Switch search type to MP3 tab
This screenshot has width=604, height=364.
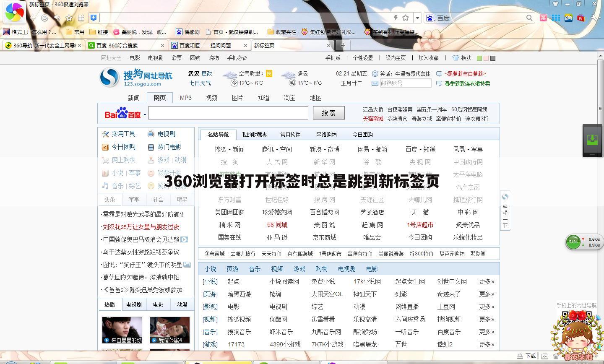[186, 97]
